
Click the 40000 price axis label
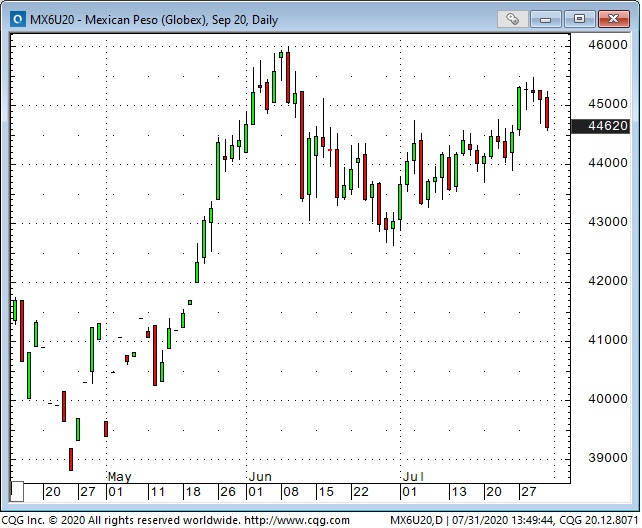608,398
